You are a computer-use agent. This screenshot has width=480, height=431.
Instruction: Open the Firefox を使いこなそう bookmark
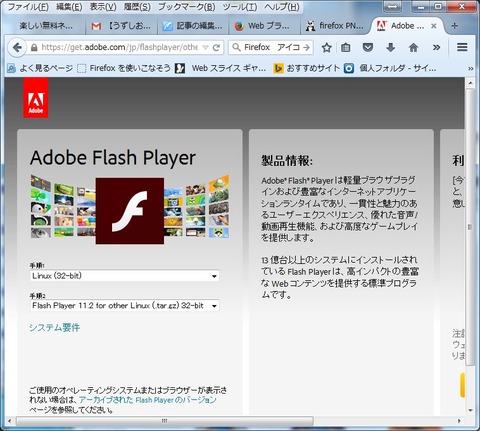click(124, 68)
